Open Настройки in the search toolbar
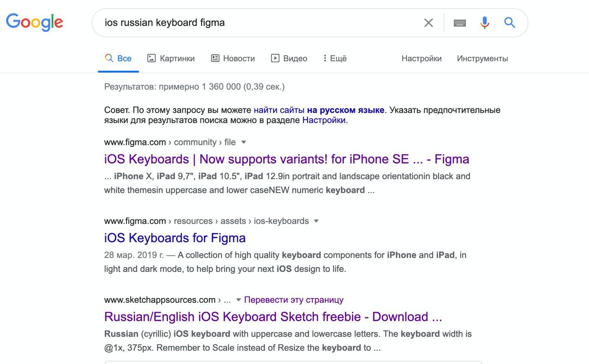 422,58
